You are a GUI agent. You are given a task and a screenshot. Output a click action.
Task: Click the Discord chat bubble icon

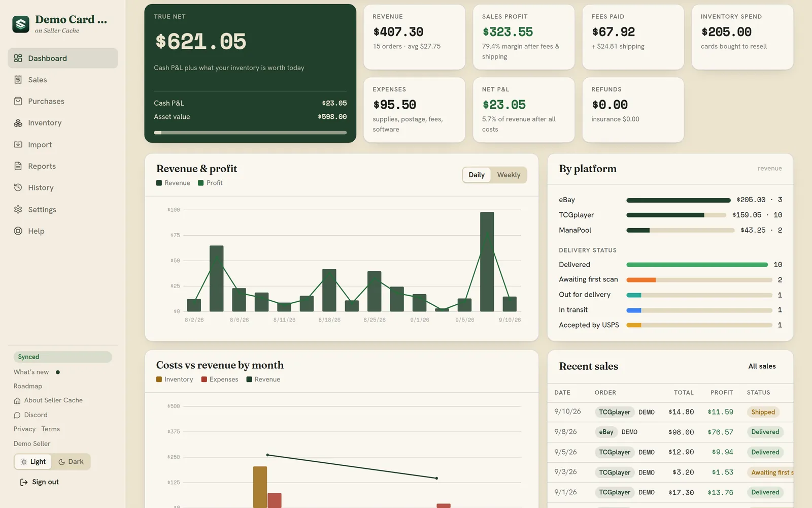(x=17, y=415)
